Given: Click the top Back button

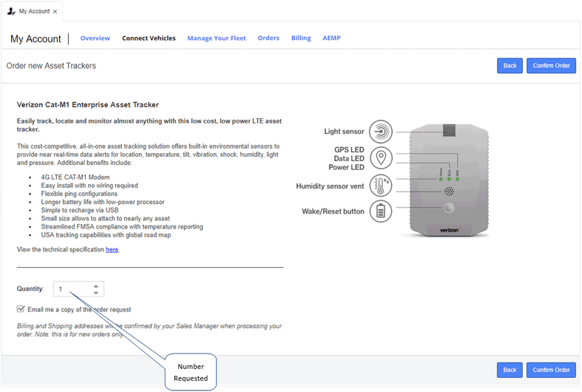Looking at the screenshot, I should [510, 66].
